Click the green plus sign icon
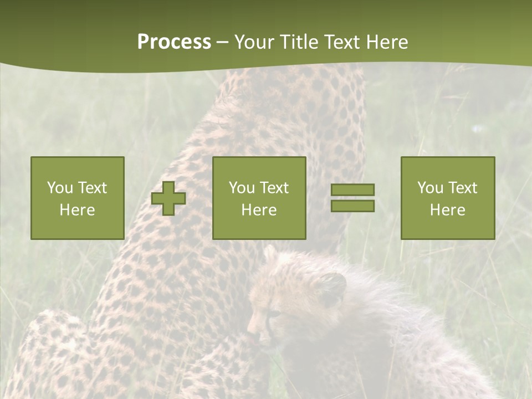 (168, 198)
